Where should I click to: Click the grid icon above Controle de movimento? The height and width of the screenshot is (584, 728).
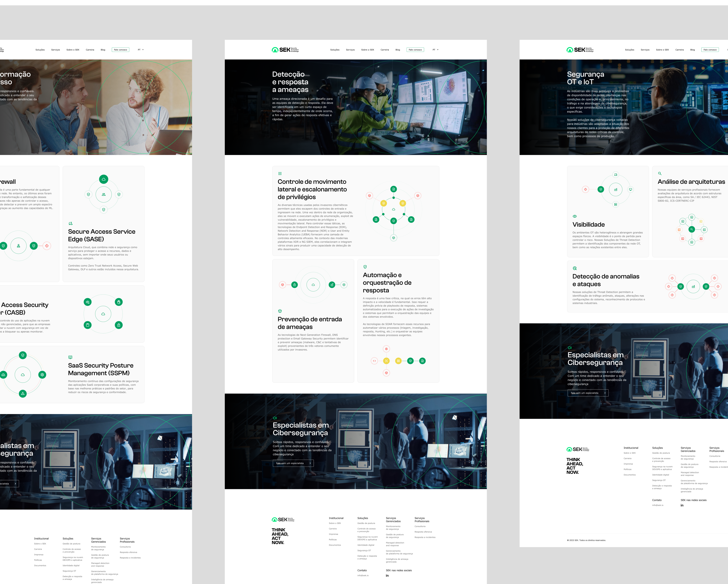tap(280, 174)
